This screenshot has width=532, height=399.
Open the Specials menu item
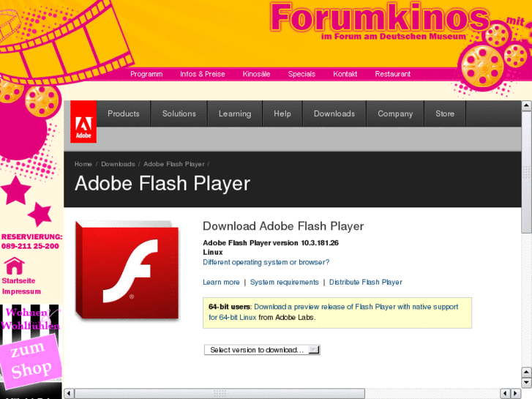pyautogui.click(x=301, y=74)
